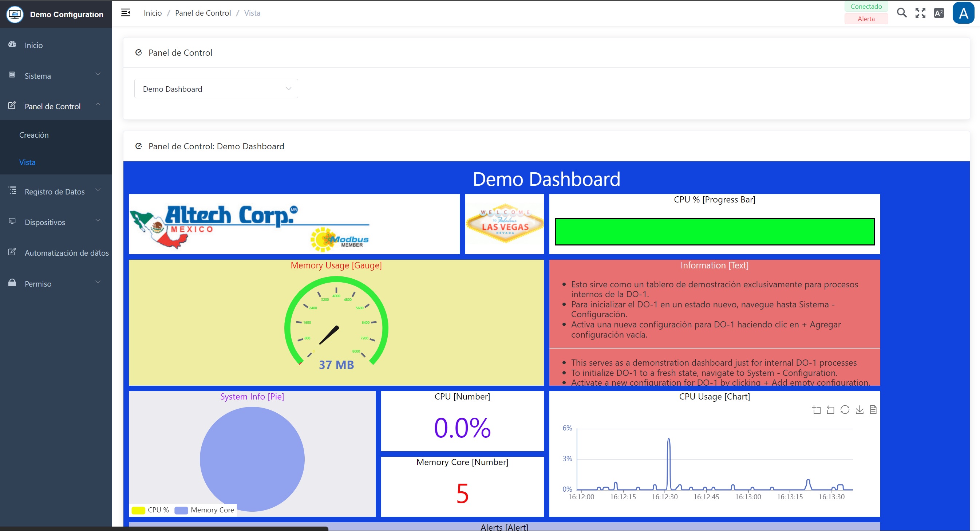
Task: Click the green CPU % progress bar
Action: point(714,231)
